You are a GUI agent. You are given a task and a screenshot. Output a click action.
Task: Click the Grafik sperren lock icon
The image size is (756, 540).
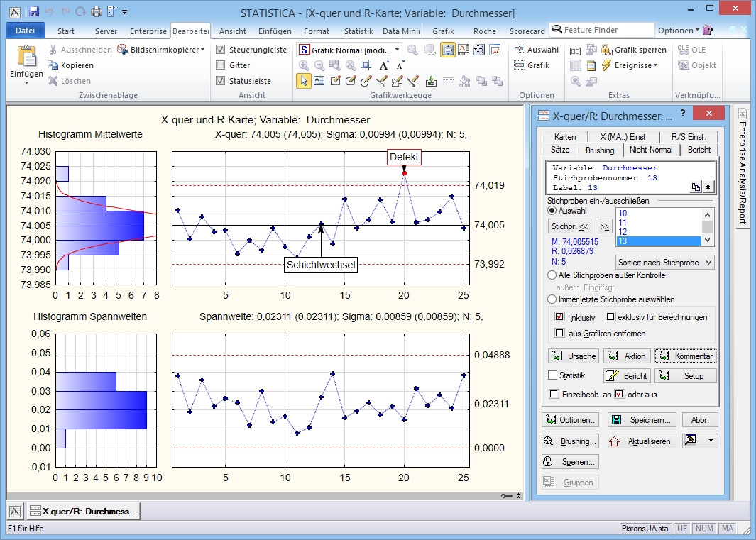607,50
